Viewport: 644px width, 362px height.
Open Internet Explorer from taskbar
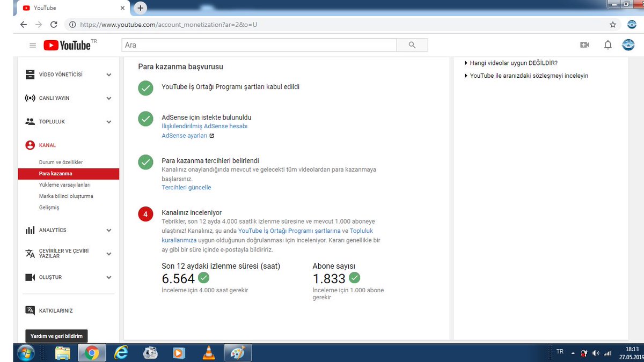tap(121, 353)
